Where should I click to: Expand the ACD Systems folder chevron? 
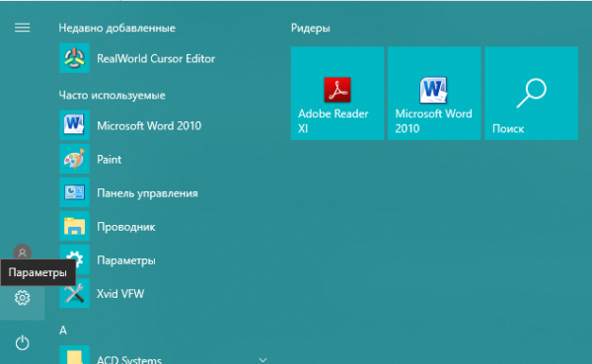pos(262,360)
